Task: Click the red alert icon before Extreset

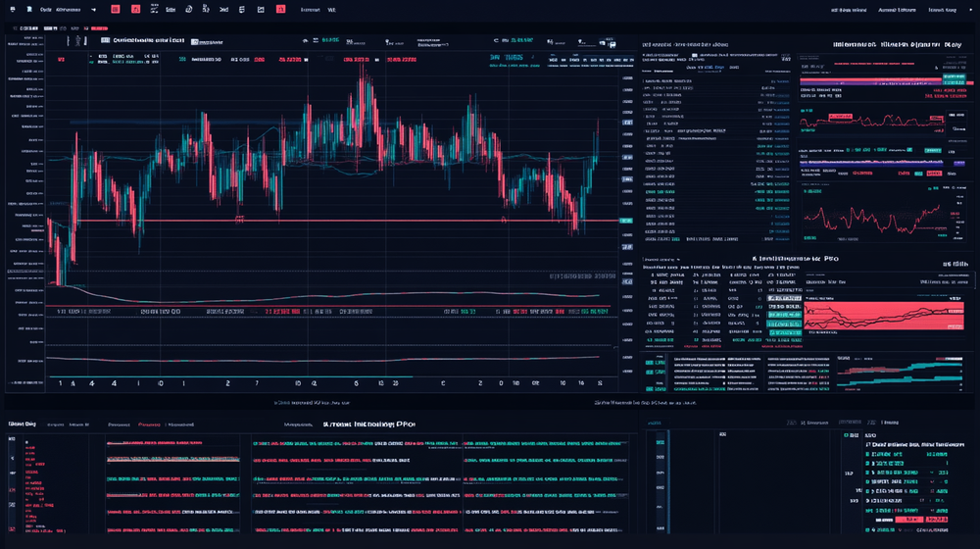Action: click(x=281, y=9)
